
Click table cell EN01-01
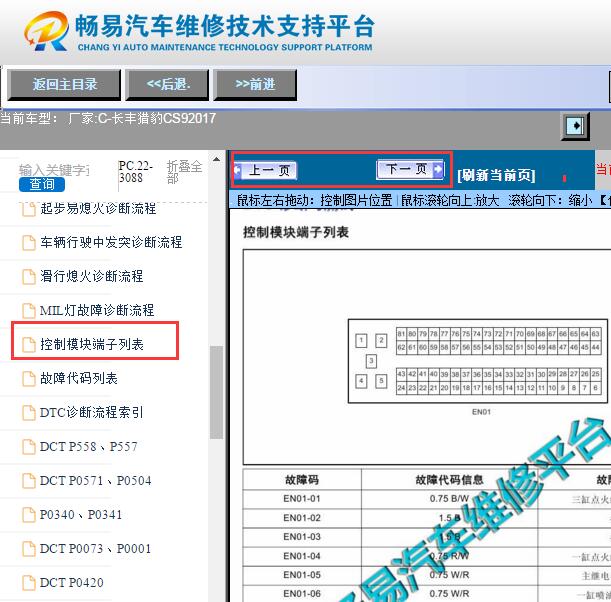(302, 498)
